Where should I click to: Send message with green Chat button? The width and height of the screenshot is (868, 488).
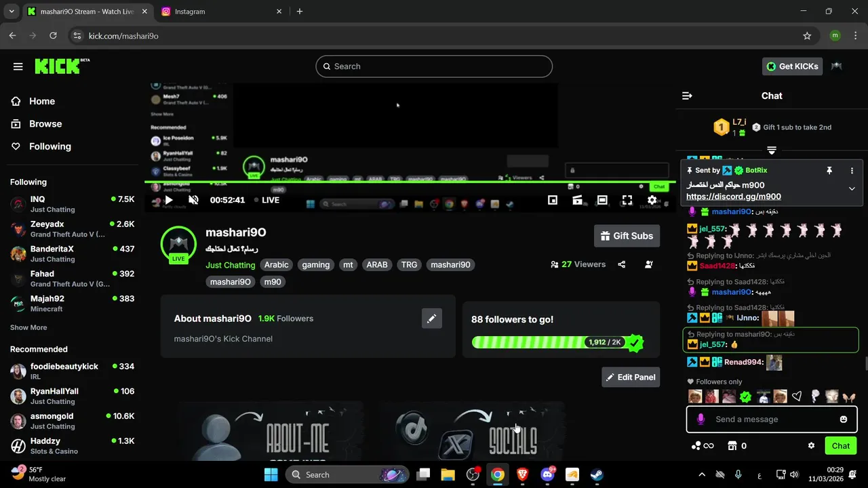tap(840, 446)
